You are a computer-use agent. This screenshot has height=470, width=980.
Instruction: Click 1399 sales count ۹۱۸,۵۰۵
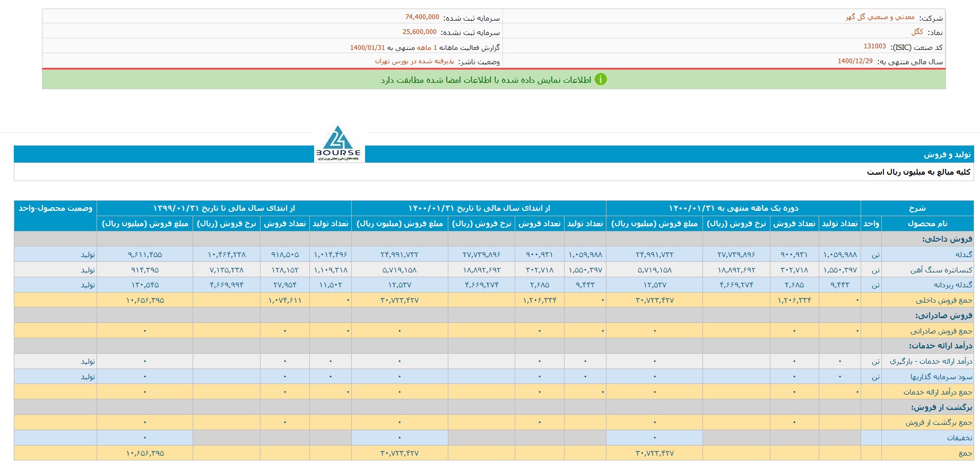[x=284, y=255]
